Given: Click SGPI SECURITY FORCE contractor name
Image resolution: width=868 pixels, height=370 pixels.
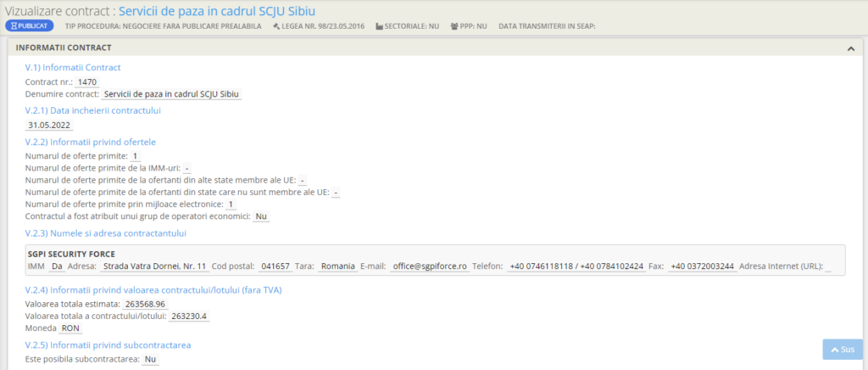Looking at the screenshot, I should 71,253.
